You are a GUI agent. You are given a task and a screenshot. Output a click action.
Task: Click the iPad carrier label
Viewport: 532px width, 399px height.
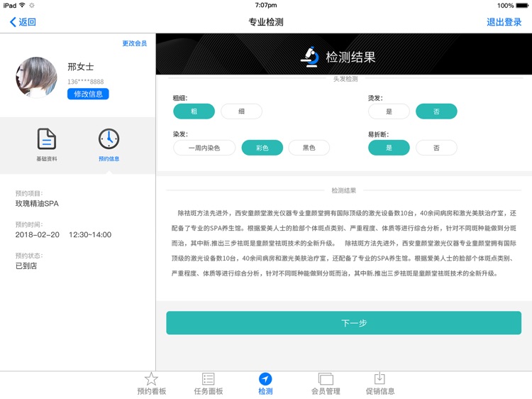point(10,6)
